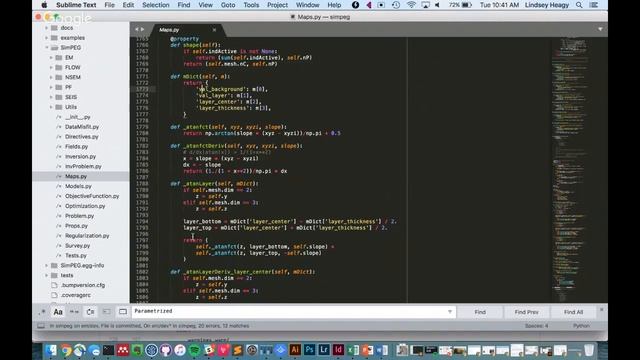Image resolution: width=640 pixels, height=360 pixels.
Task: Expand the docs folder
Action: click(47, 28)
